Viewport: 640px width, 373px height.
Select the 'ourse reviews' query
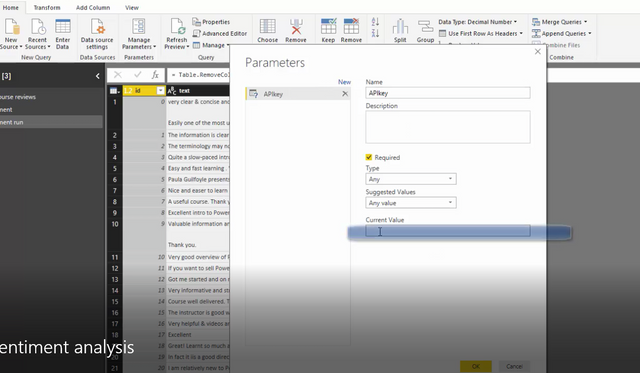[x=51, y=97]
